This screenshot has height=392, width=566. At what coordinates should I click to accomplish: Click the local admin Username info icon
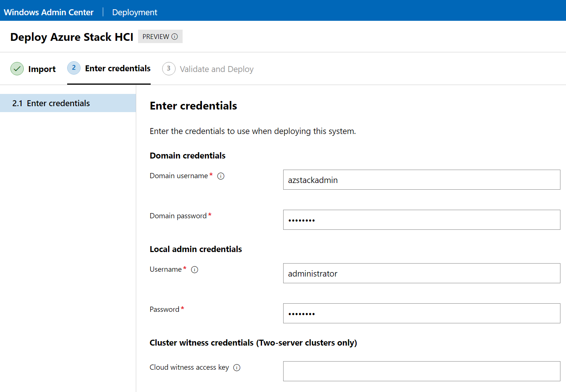[x=194, y=269]
